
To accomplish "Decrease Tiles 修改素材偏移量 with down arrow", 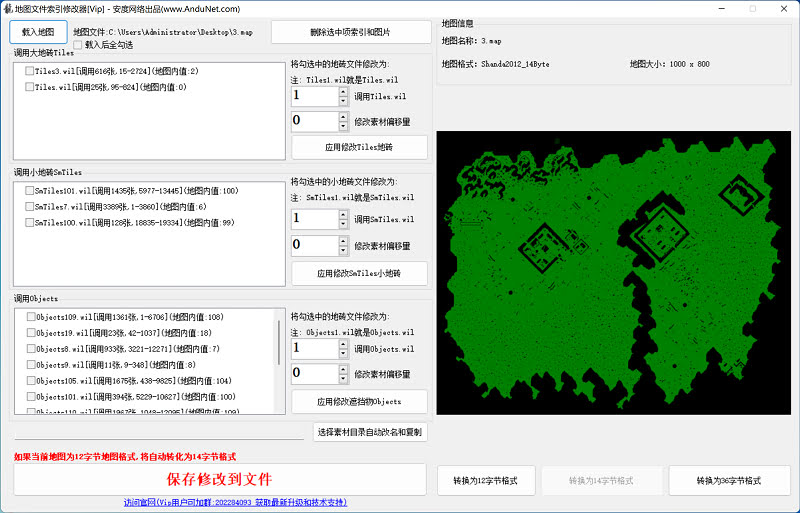I will pos(343,126).
